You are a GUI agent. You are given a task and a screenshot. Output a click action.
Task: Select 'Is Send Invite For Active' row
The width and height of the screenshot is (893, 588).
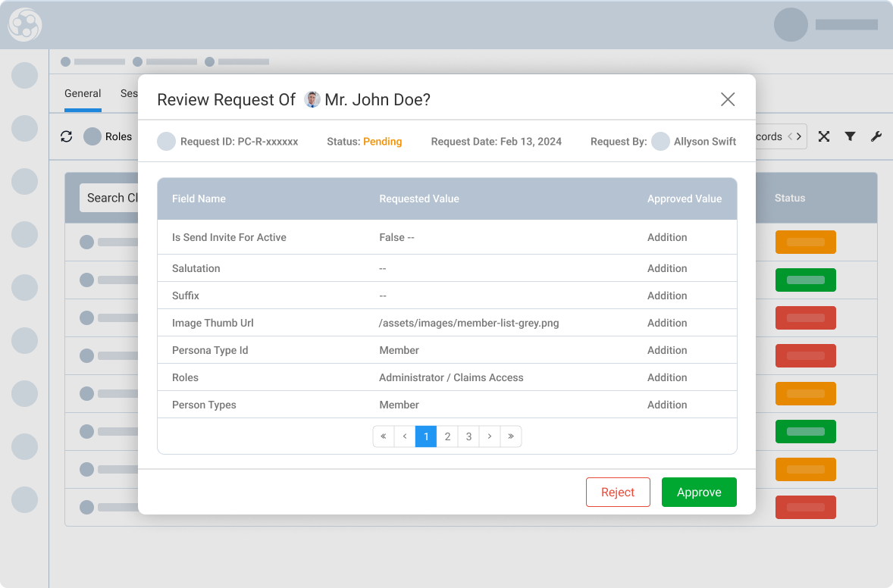[447, 237]
